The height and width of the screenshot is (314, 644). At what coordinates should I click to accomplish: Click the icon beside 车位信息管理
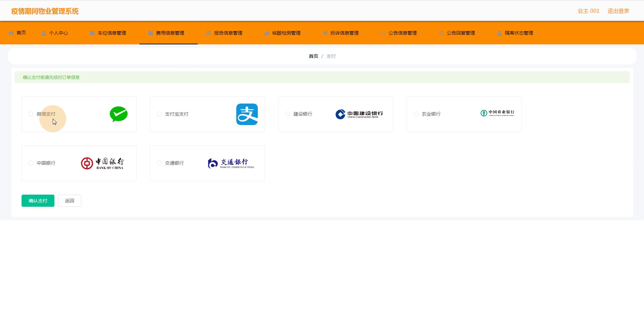click(x=92, y=33)
